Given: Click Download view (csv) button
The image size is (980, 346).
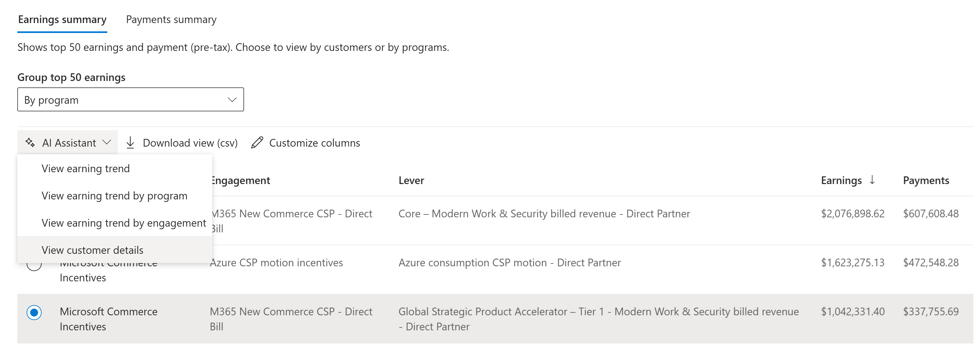Looking at the screenshot, I should (183, 142).
